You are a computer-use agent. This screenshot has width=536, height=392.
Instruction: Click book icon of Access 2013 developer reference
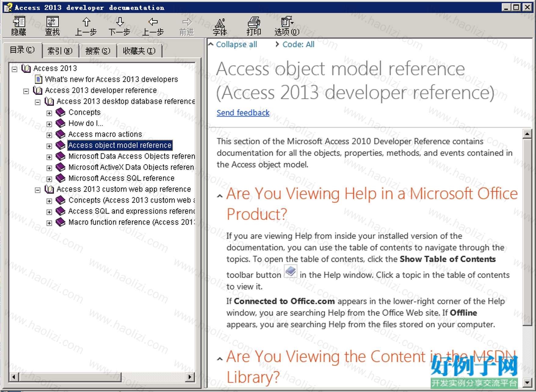tap(38, 90)
